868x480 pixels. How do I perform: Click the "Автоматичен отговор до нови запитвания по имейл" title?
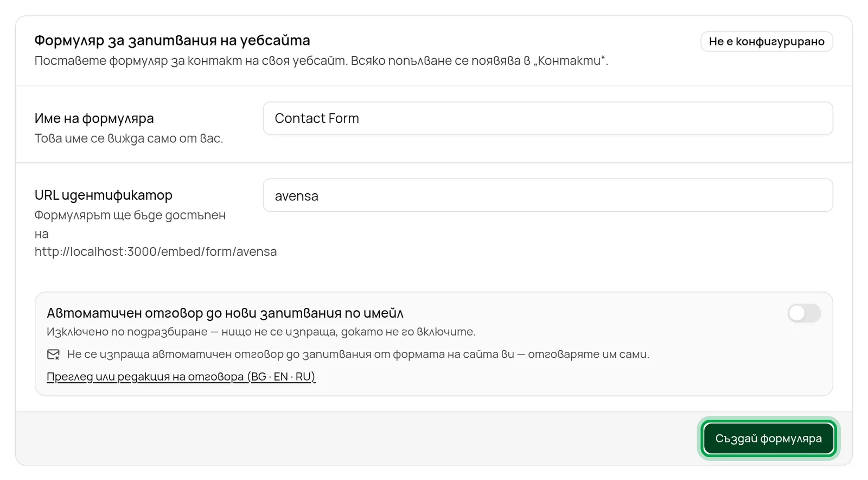click(x=225, y=313)
